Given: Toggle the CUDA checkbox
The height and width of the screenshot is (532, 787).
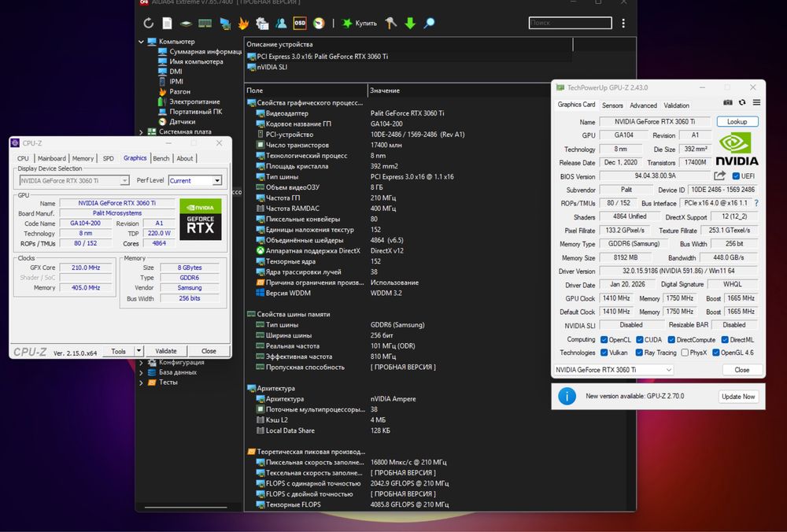Looking at the screenshot, I should tap(639, 340).
